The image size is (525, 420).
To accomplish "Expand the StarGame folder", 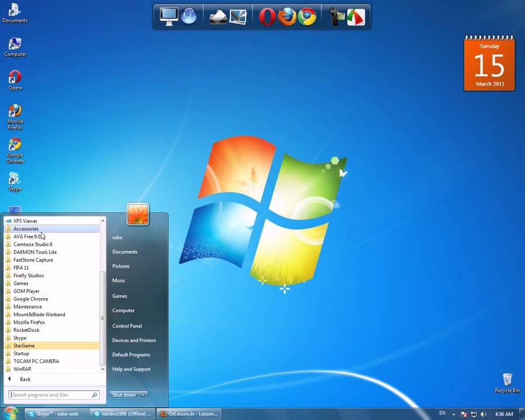I will click(52, 346).
